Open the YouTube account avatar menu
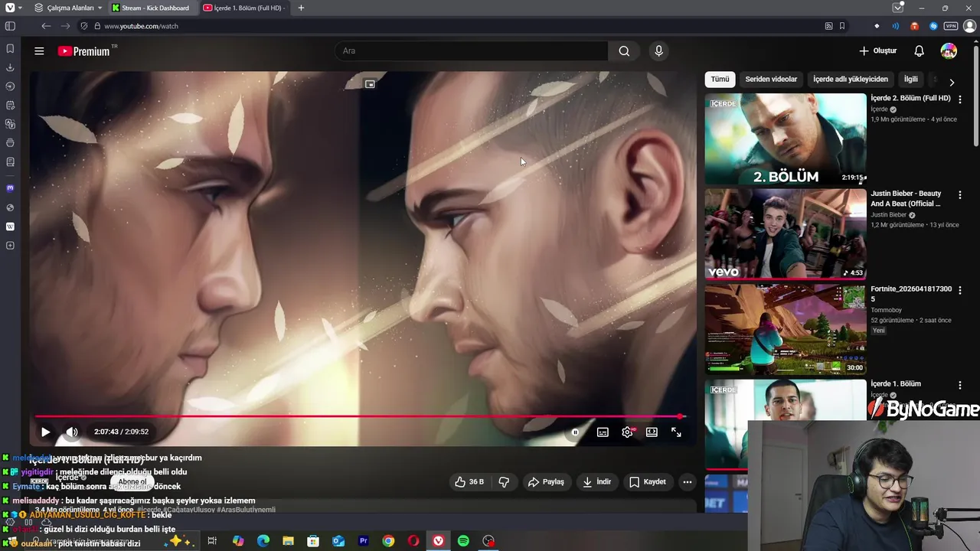Image resolution: width=980 pixels, height=551 pixels. 949,51
